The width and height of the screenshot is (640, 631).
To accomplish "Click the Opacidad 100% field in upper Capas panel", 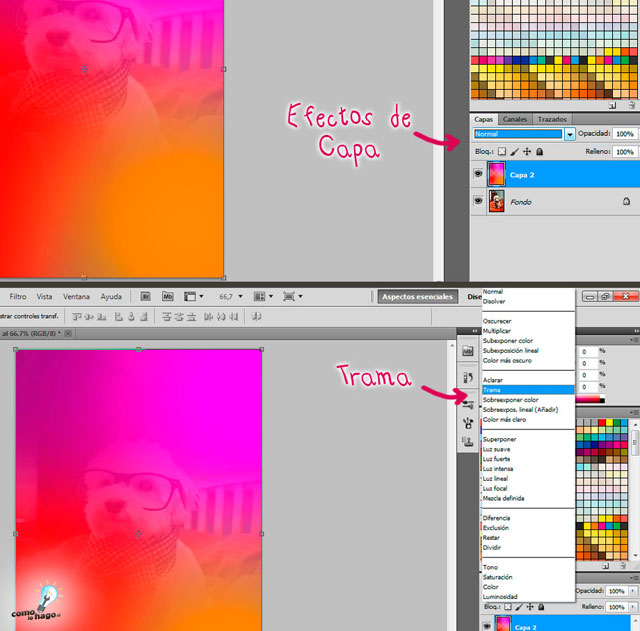I will pos(624,134).
